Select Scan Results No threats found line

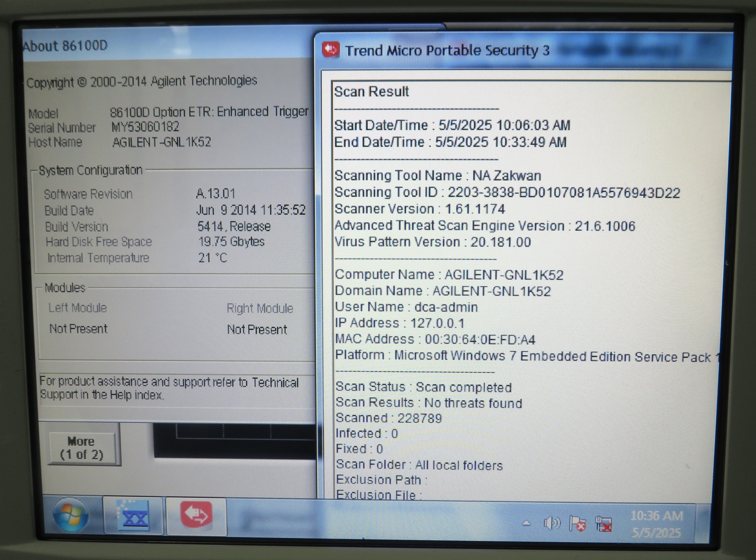429,403
